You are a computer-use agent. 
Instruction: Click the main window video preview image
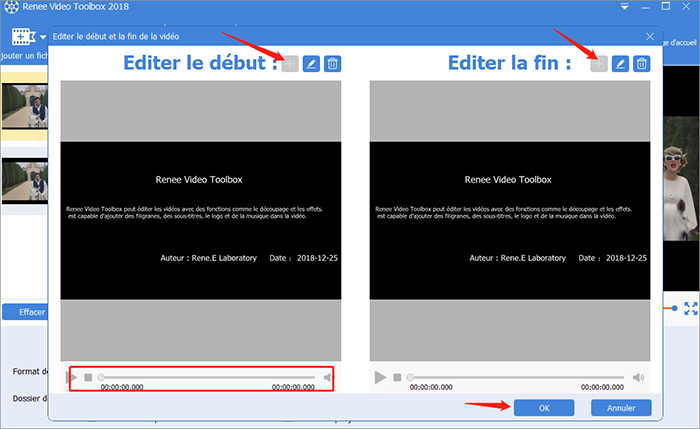[681, 179]
